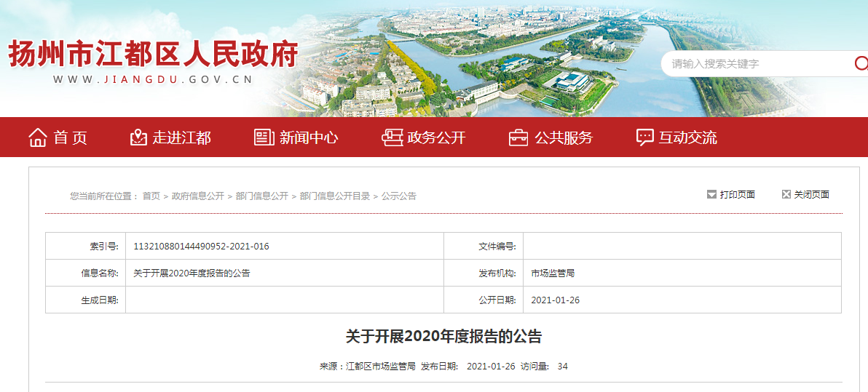Focus the search keyword input field
Screen dimensions: 868x392
[757, 64]
